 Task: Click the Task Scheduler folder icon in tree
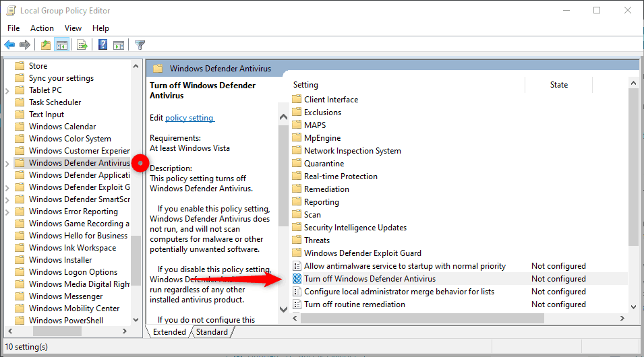(x=20, y=102)
